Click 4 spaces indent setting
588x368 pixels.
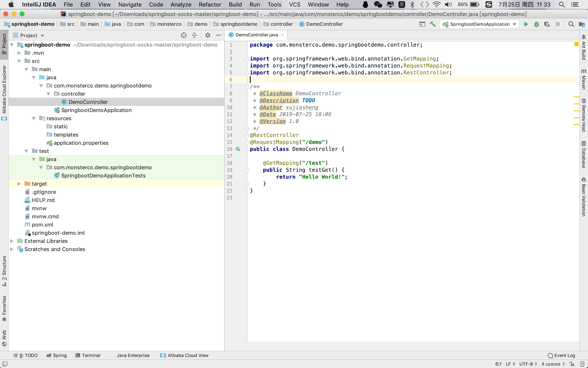(x=553, y=364)
